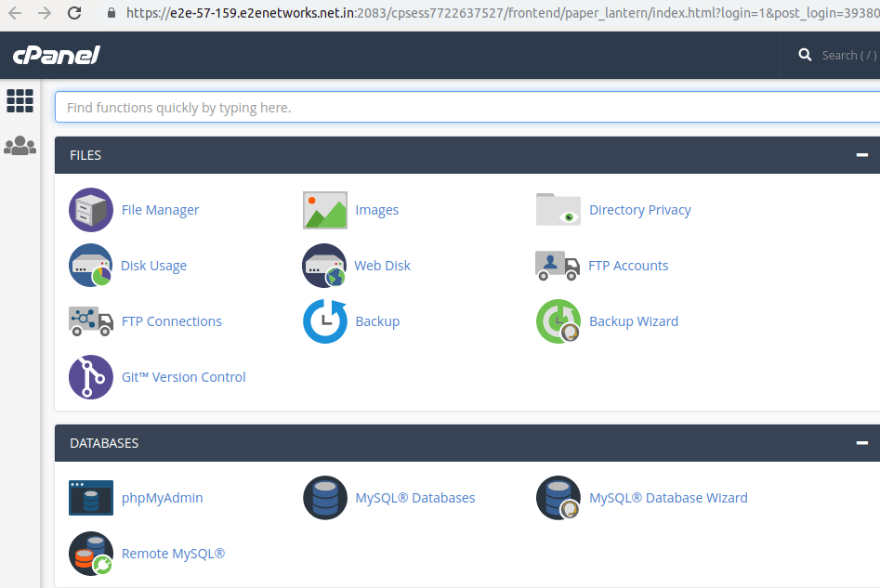Click the browser back arrow
The image size is (880, 588).
15,13
